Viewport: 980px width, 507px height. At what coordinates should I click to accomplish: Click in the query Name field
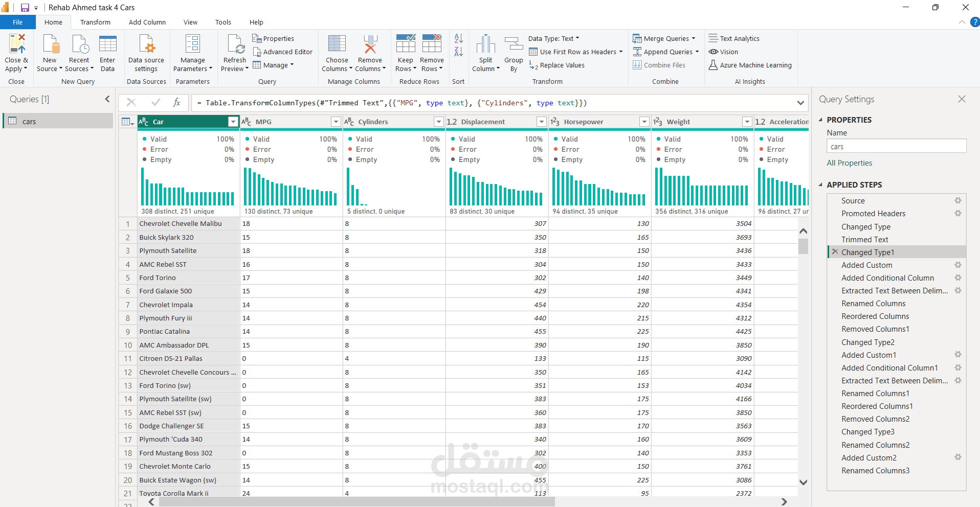pyautogui.click(x=897, y=146)
